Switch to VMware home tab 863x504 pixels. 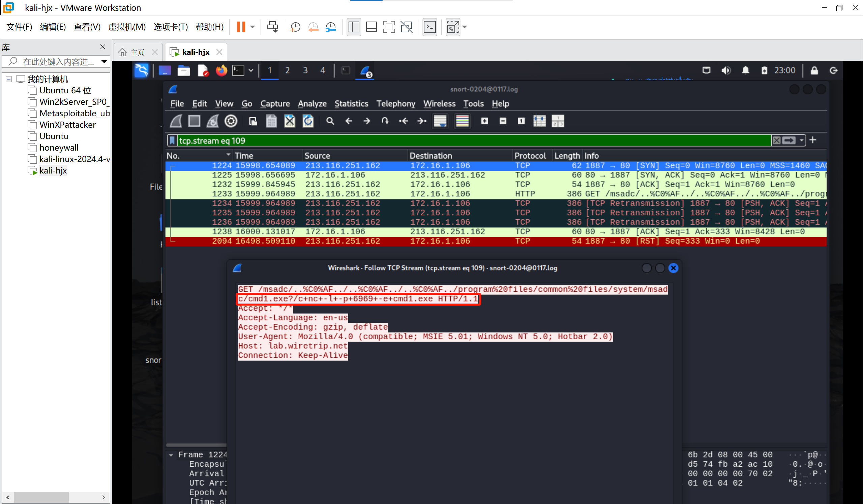point(137,52)
